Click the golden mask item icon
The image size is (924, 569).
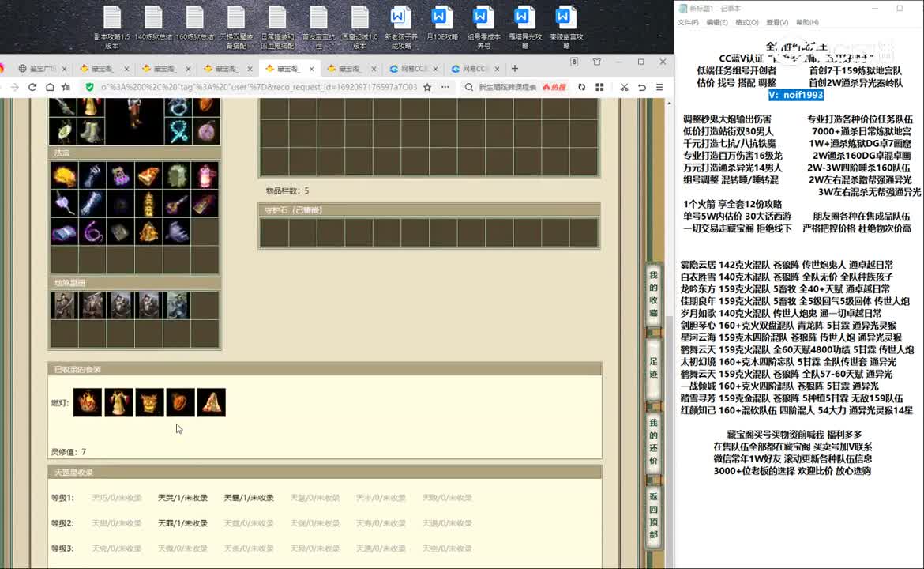point(150,402)
